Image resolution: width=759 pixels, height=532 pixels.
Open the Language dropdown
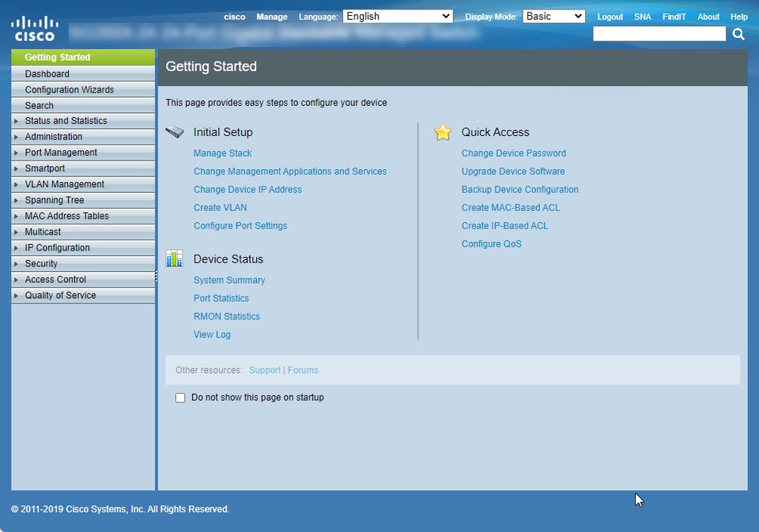pos(398,17)
